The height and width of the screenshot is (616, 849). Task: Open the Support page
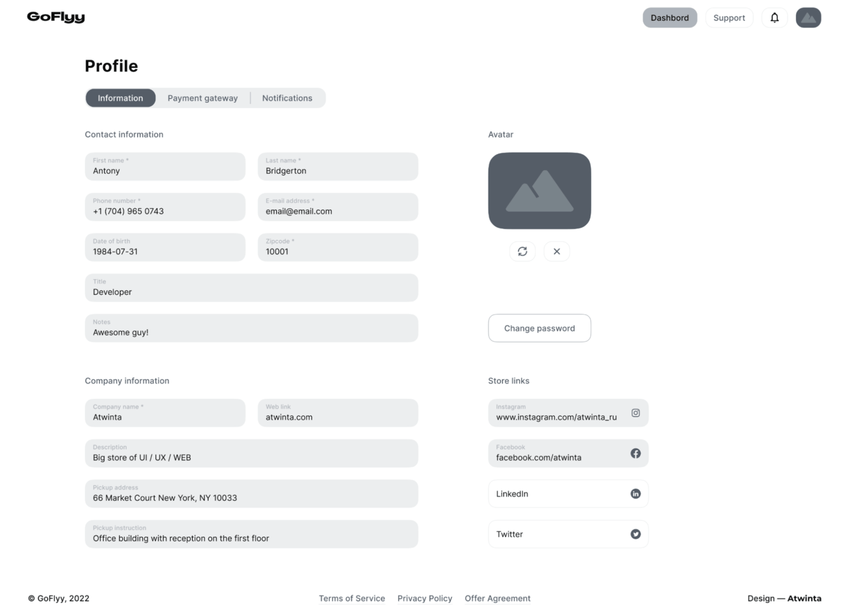tap(729, 18)
